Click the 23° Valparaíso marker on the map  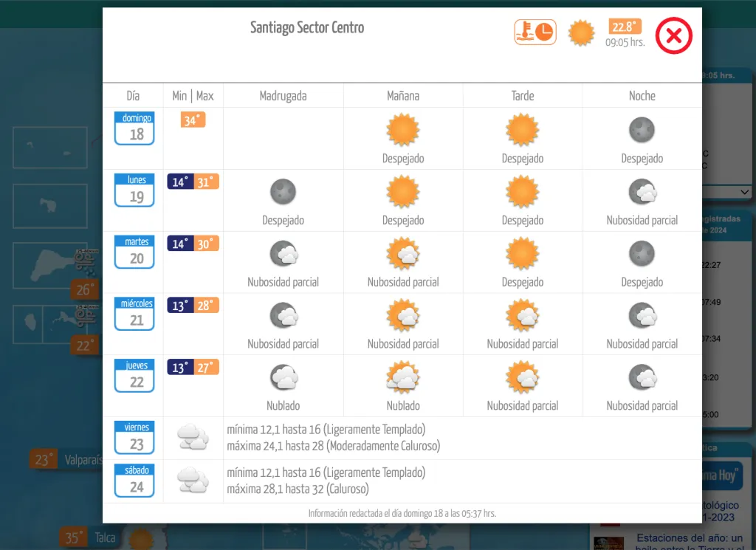[x=42, y=458]
